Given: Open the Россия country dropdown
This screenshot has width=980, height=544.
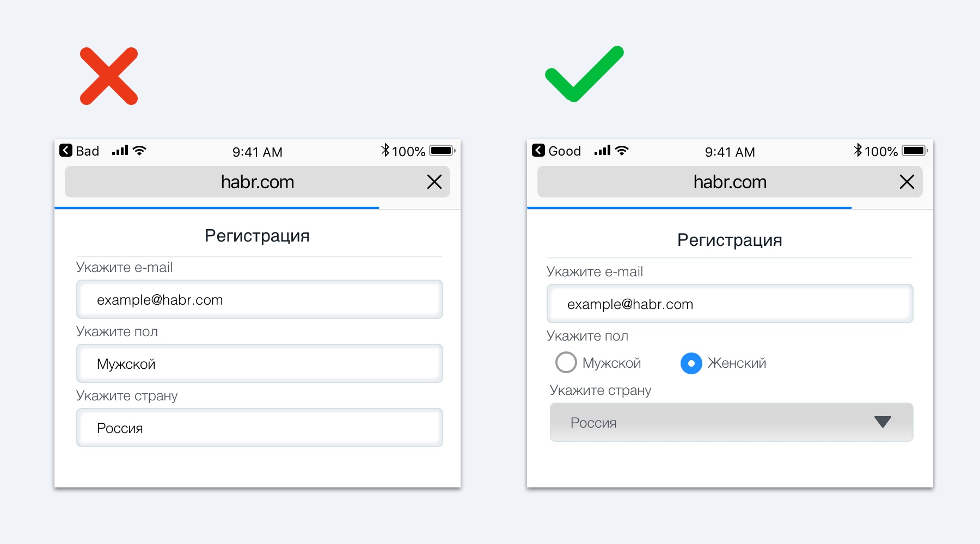Looking at the screenshot, I should (731, 422).
